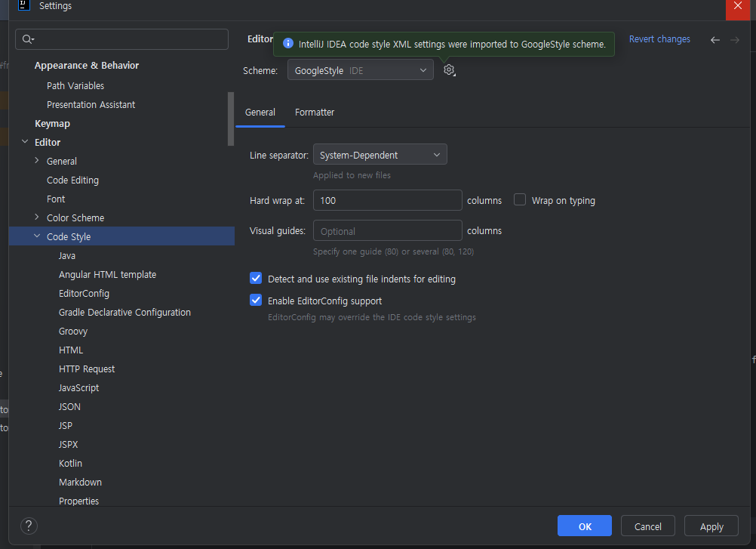
Task: Click the Cancel button
Action: [647, 526]
